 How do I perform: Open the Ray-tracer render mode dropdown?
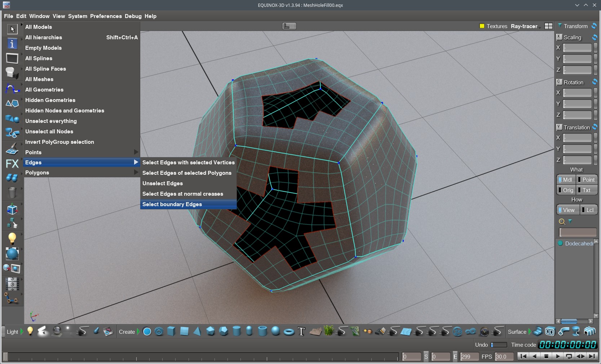coord(525,26)
